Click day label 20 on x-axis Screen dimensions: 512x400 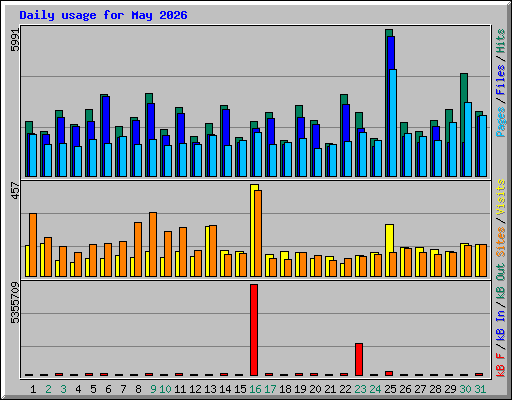315,389
